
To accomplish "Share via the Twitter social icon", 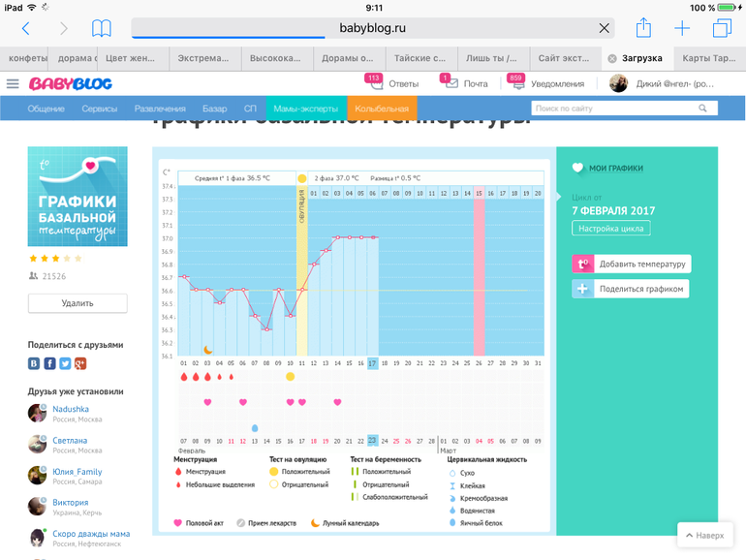I will pos(65,363).
